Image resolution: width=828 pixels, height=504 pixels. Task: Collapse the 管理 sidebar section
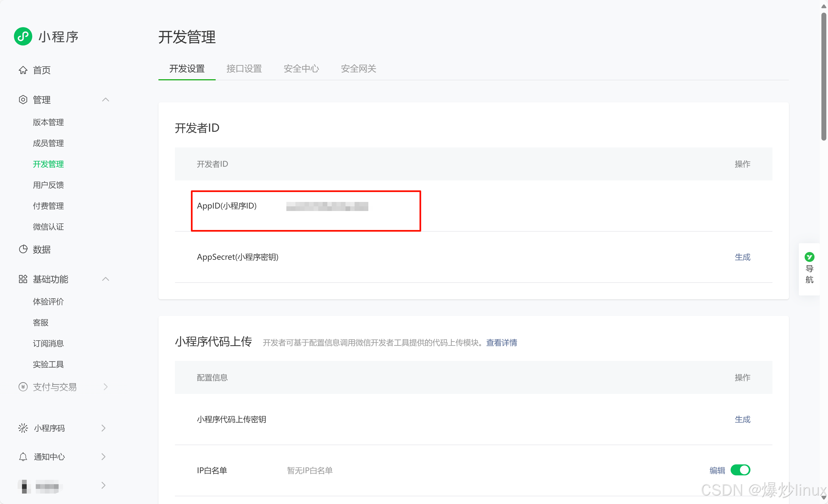click(x=106, y=100)
